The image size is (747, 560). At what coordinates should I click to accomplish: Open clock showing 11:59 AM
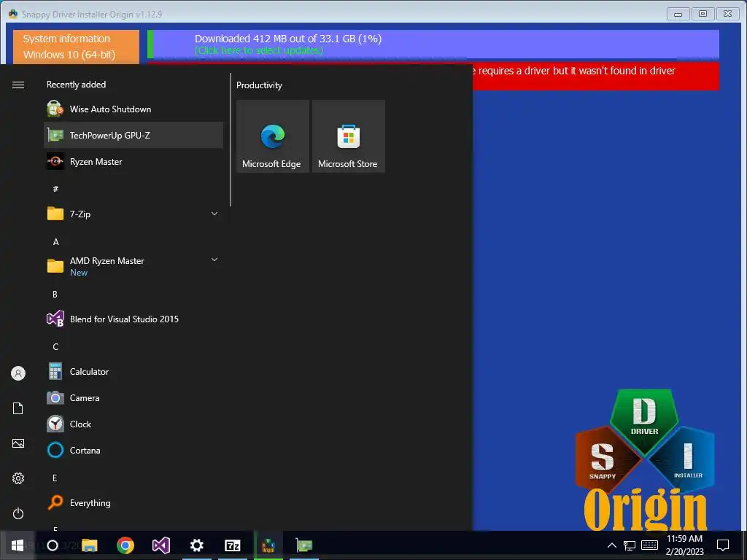[x=684, y=545]
